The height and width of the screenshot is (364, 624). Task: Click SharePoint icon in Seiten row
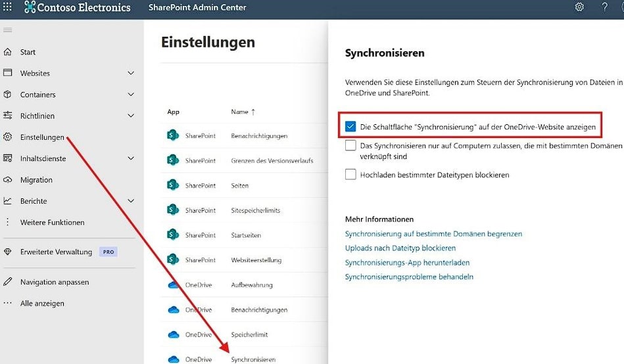[x=173, y=185]
